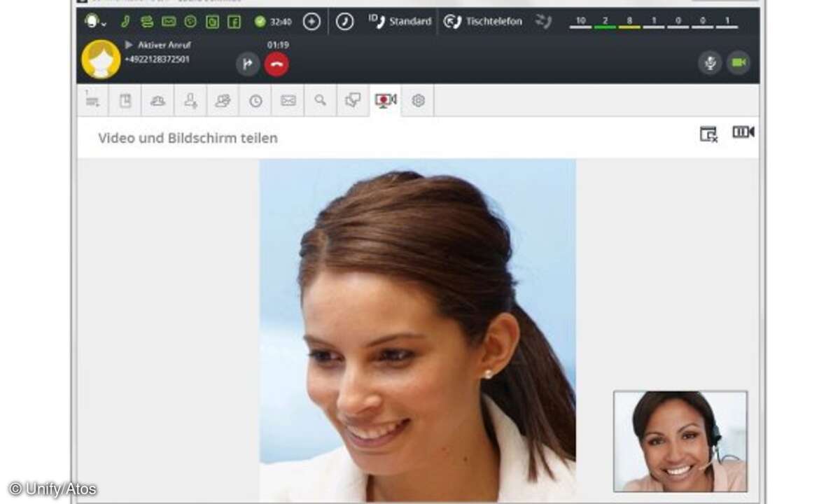
Task: Click the dimmed call swap arrows icon
Action: click(543, 22)
